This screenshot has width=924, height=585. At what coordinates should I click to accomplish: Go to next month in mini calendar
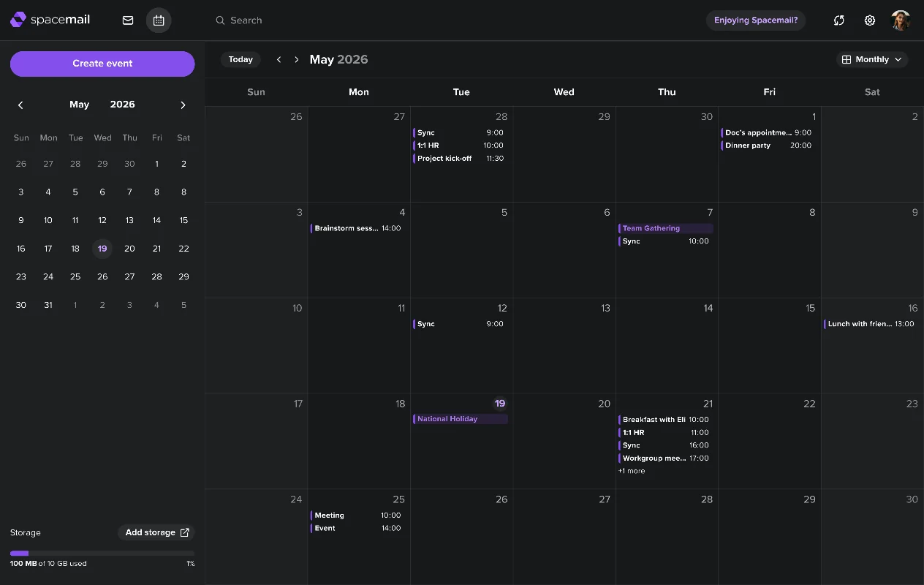[x=183, y=105]
